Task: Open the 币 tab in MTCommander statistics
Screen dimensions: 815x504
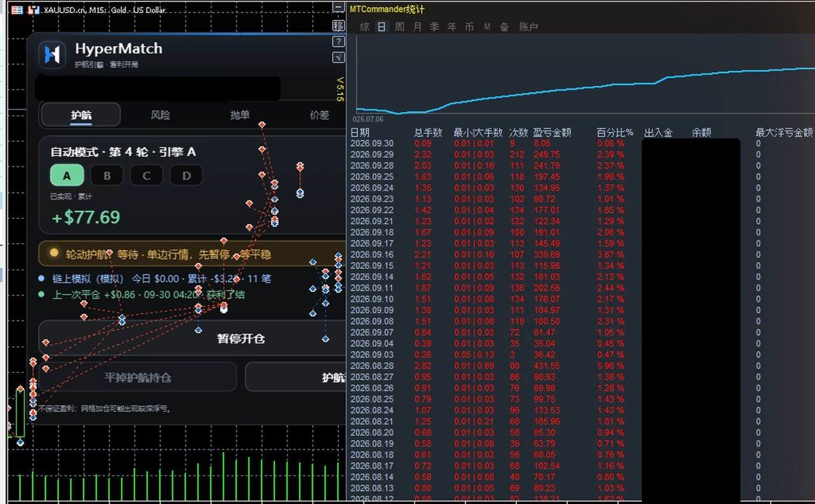Action: pos(469,27)
